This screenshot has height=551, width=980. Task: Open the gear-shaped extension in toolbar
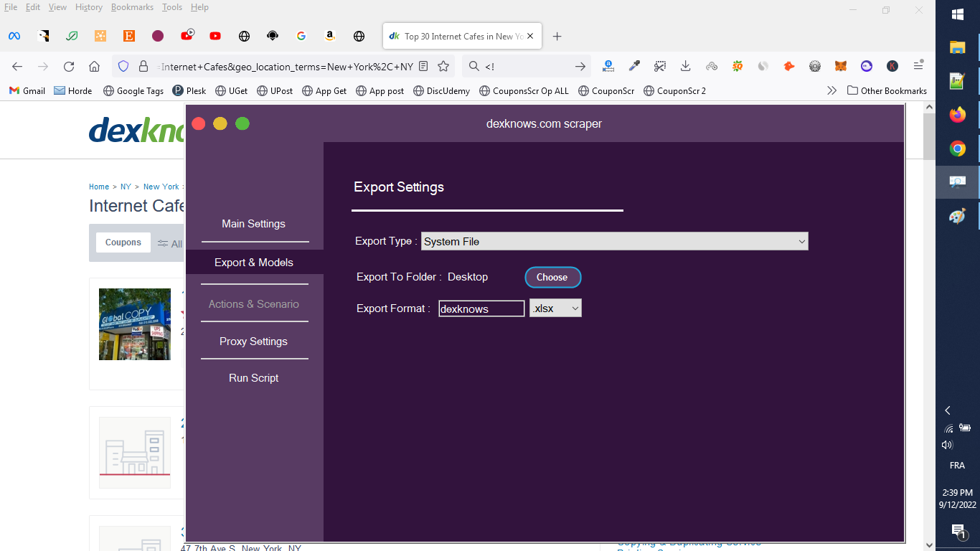815,67
